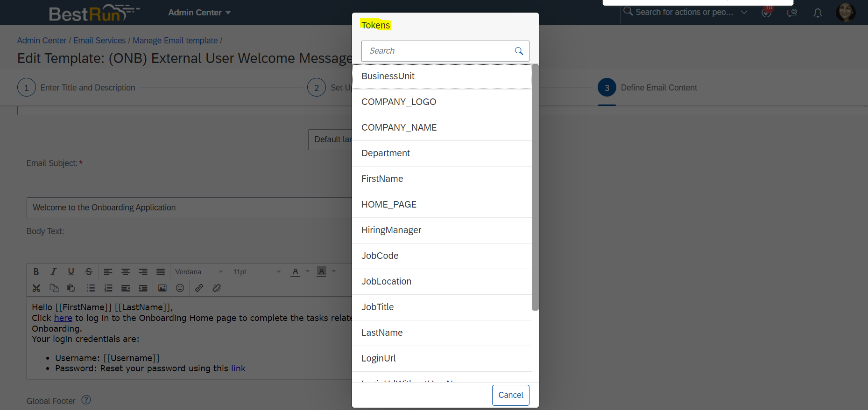Follow the 'here' link in body text
The height and width of the screenshot is (410, 868).
click(x=63, y=318)
